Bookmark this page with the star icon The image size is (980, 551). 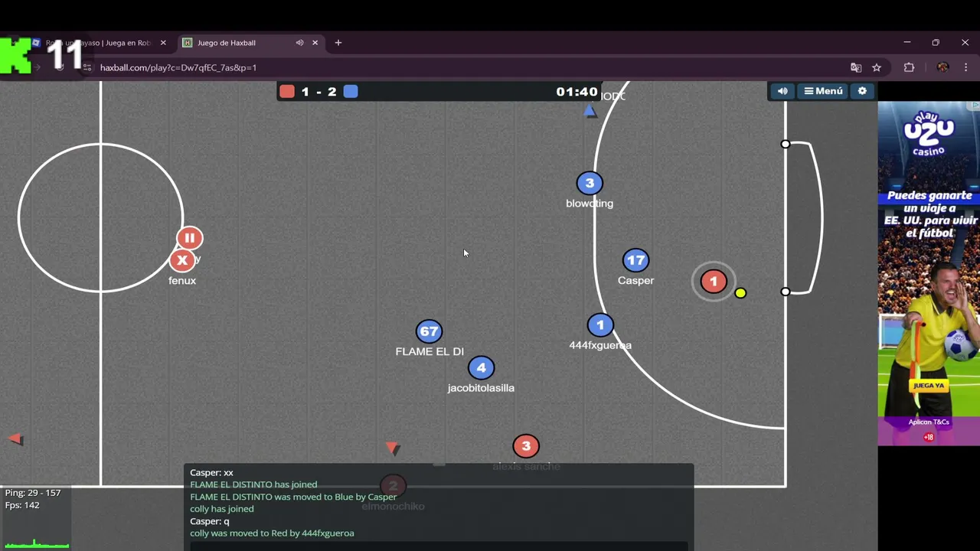click(877, 67)
